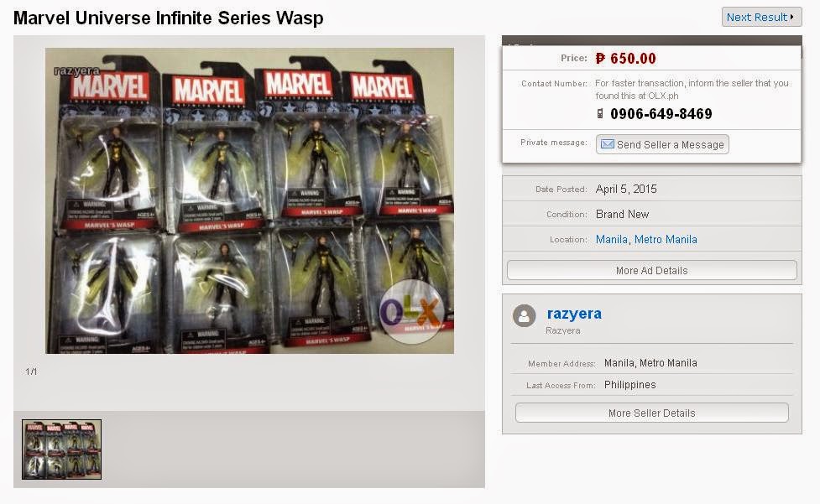Send Seller a Message
820x504 pixels.
click(662, 145)
